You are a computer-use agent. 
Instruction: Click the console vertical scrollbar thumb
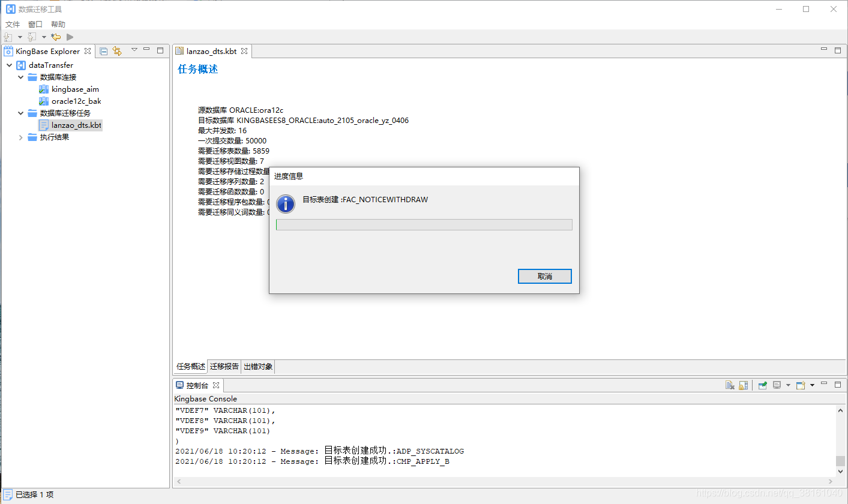pos(840,461)
